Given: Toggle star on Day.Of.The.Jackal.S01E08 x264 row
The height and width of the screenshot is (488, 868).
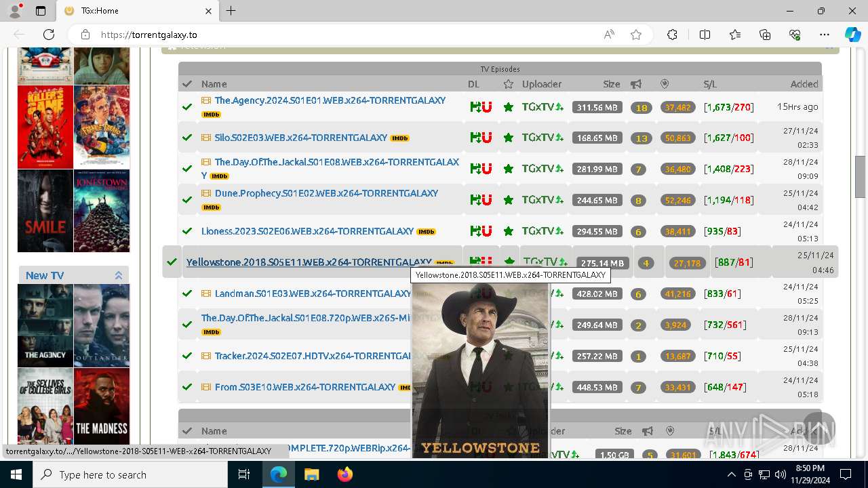Looking at the screenshot, I should (508, 169).
